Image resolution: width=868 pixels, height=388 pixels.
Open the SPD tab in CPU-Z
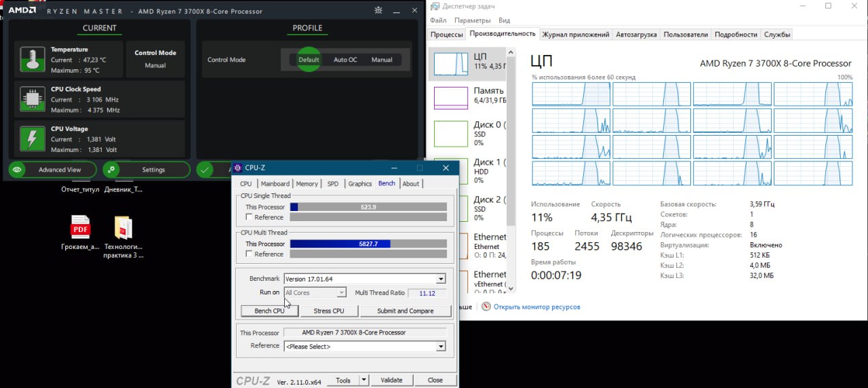[333, 184]
